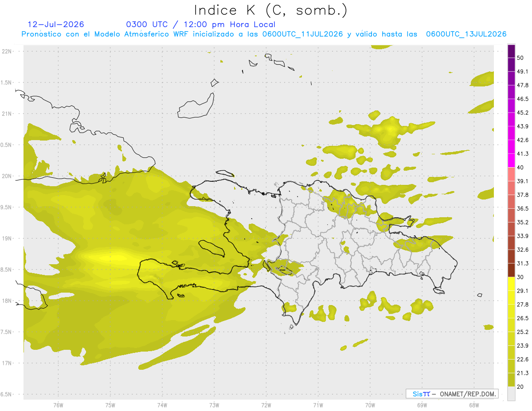Click the "SisTT - ONAMET/REP.DOM." credit label
The image size is (532, 411).
[x=452, y=394]
